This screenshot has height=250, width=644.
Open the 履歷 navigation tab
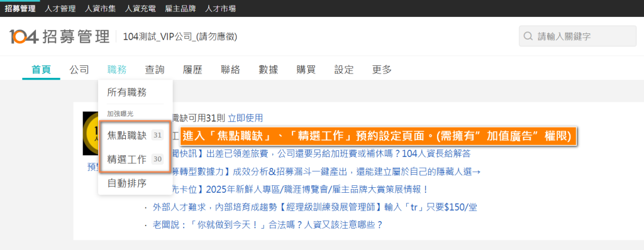tap(192, 69)
